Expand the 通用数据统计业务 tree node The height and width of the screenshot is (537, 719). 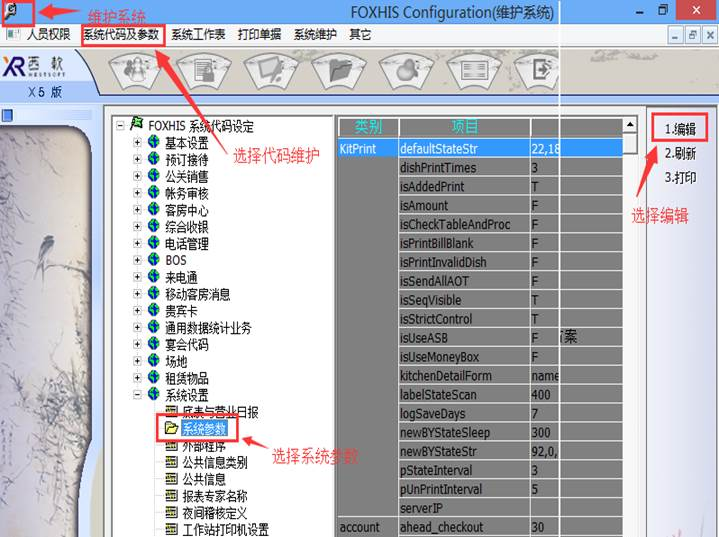(x=137, y=327)
